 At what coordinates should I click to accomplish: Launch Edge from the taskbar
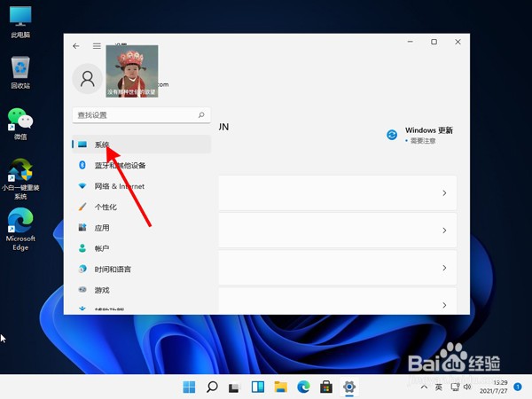point(303,387)
